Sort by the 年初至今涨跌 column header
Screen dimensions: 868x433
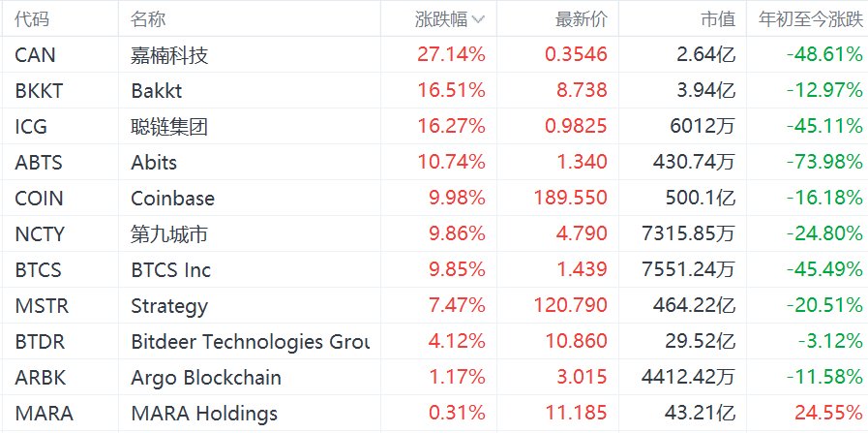pos(811,19)
